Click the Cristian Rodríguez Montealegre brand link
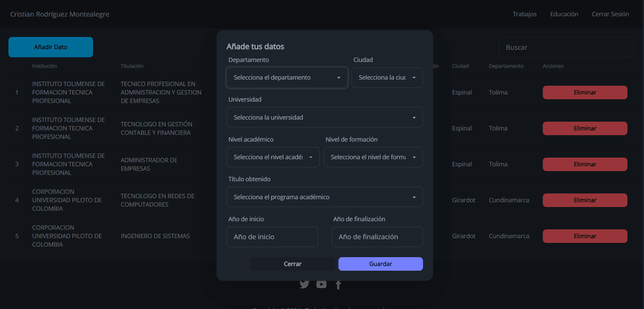644x309 pixels. pyautogui.click(x=60, y=14)
